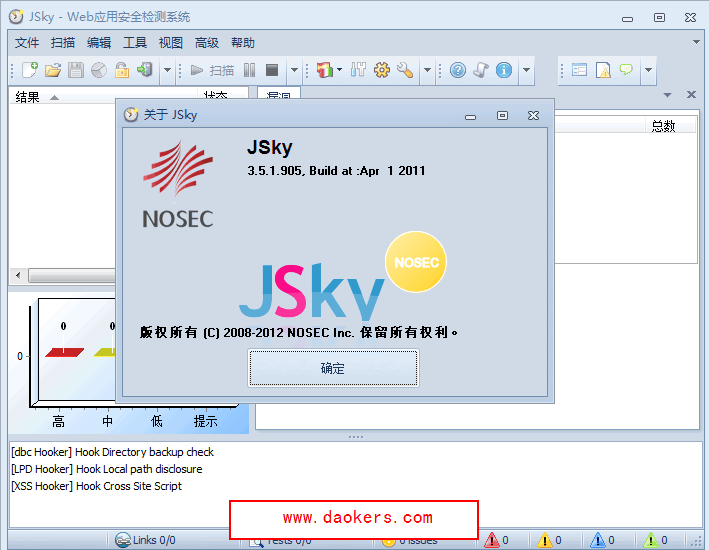The width and height of the screenshot is (709, 550).
Task: Open a file with the folder icon
Action: click(53, 70)
